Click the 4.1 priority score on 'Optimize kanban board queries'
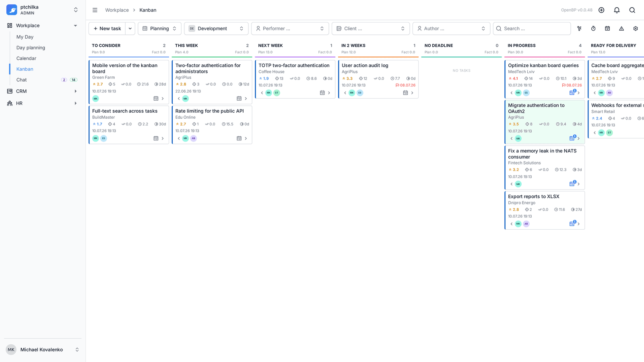644x362 pixels. pyautogui.click(x=514, y=79)
